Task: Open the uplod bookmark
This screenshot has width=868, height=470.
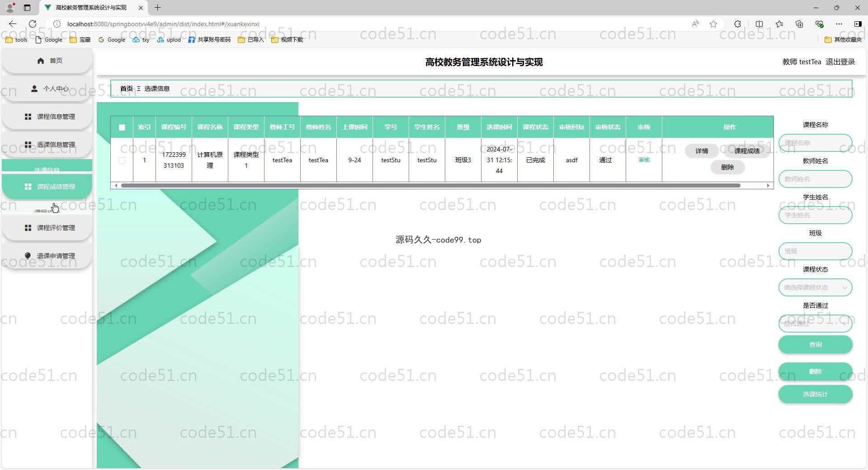Action: (x=169, y=40)
